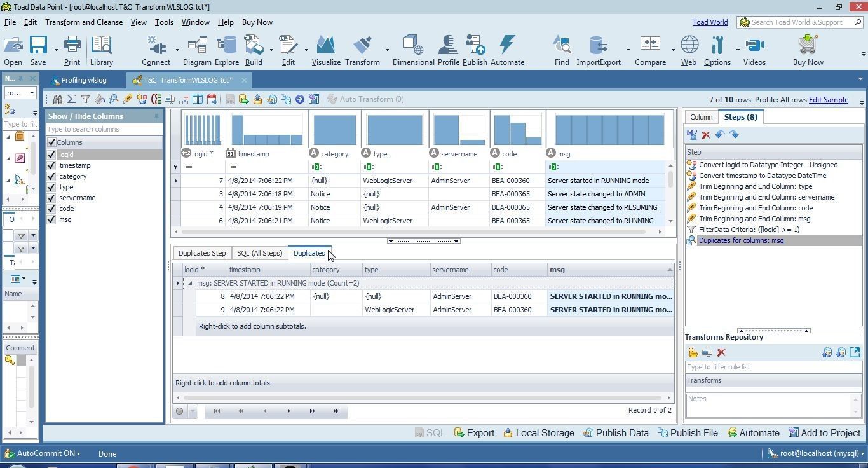The height and width of the screenshot is (468, 868).
Task: Open ImportExport tool
Action: pos(599,50)
